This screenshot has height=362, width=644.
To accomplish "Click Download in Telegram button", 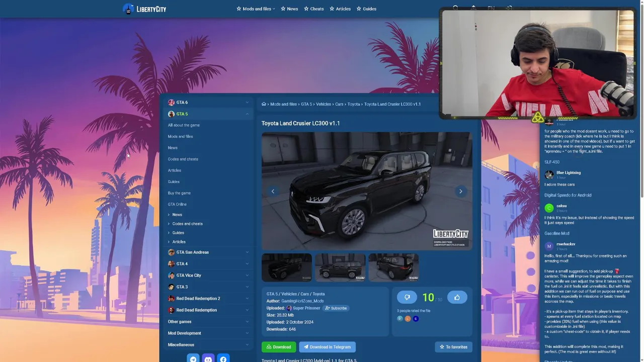I will [x=327, y=347].
